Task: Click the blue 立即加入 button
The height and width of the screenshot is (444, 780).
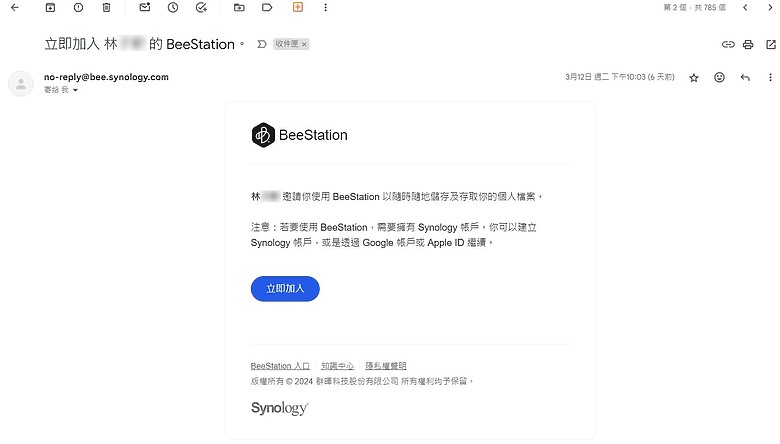Action: 285,289
